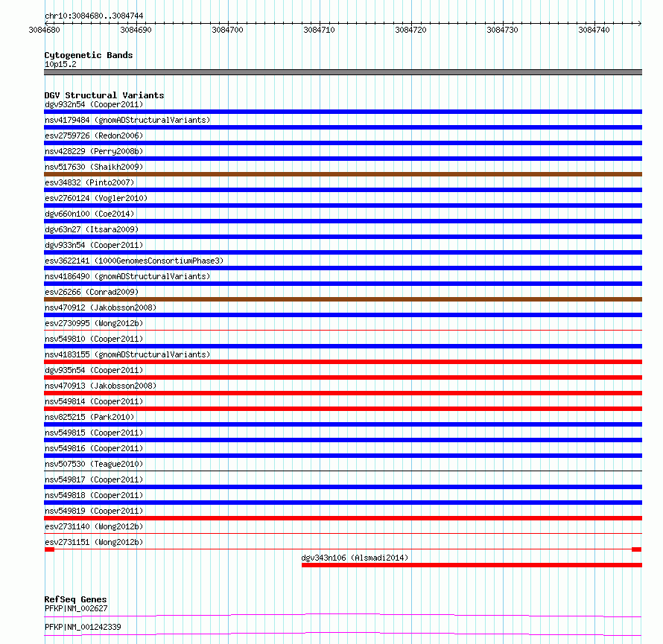Image resolution: width=663 pixels, height=644 pixels.
Task: Open nsv470913 (Jakobsson2008) variant
Action: coord(101,386)
